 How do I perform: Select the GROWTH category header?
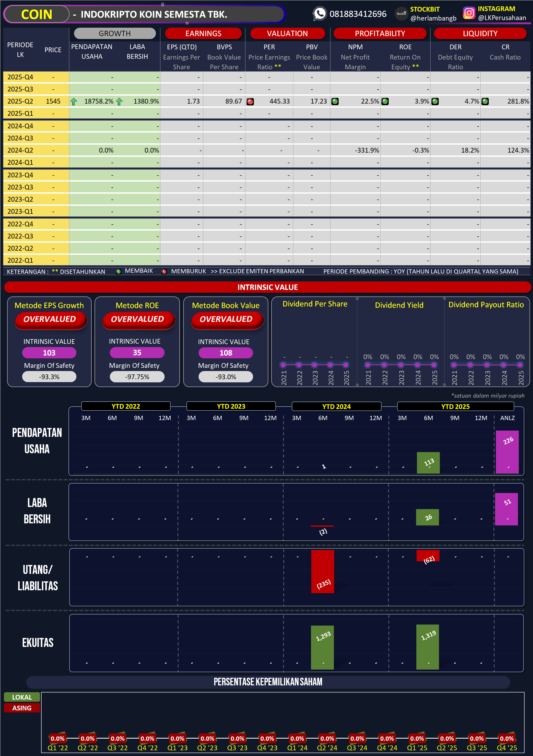(115, 33)
